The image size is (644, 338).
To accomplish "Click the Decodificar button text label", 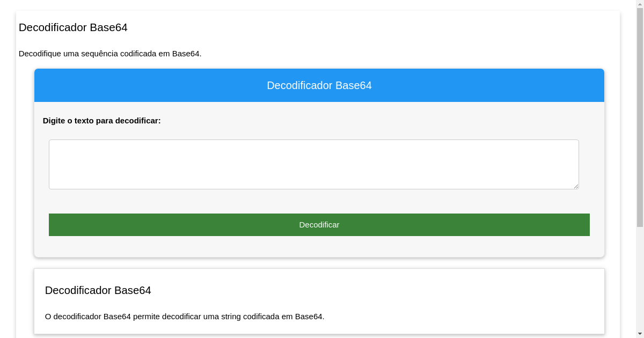I will click(x=319, y=225).
